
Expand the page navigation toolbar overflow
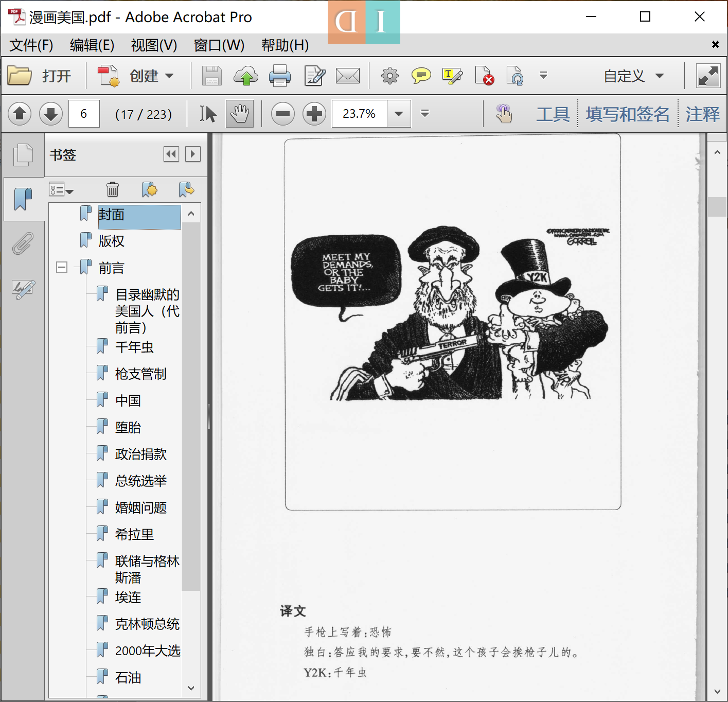[424, 113]
